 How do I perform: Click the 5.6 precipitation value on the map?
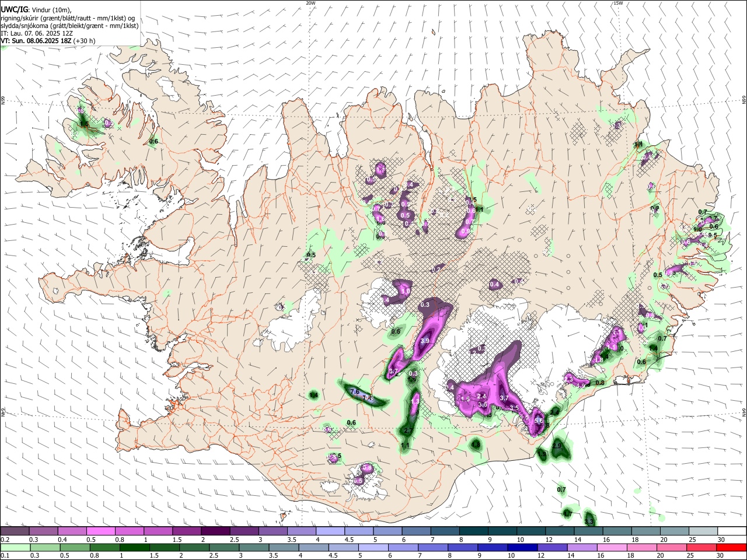click(539, 421)
